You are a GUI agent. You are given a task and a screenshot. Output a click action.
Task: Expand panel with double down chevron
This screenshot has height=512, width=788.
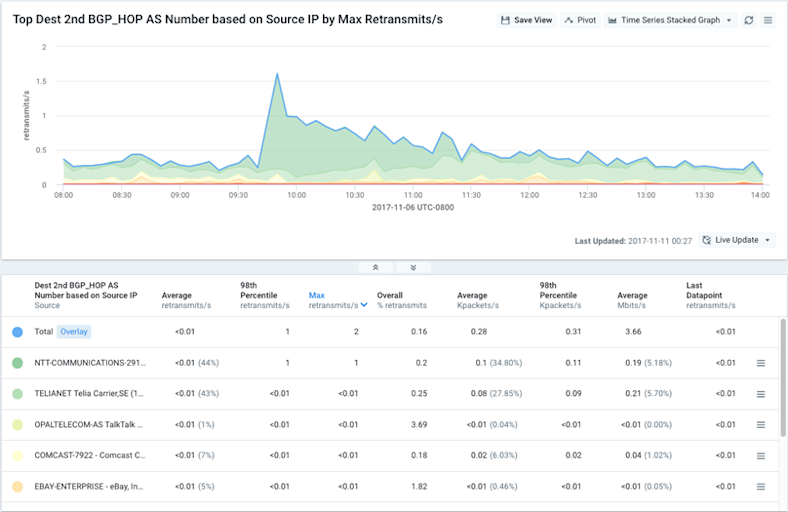coord(413,267)
